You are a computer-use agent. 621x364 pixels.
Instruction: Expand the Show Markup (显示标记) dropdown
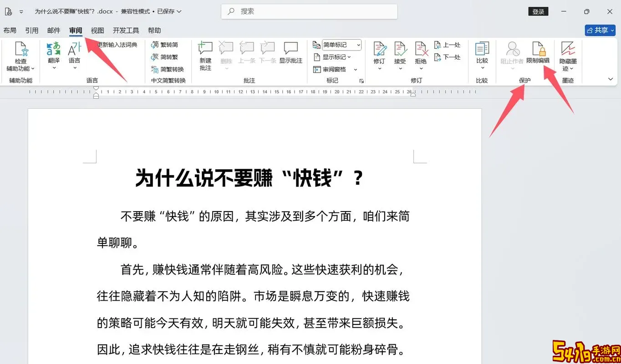click(349, 57)
